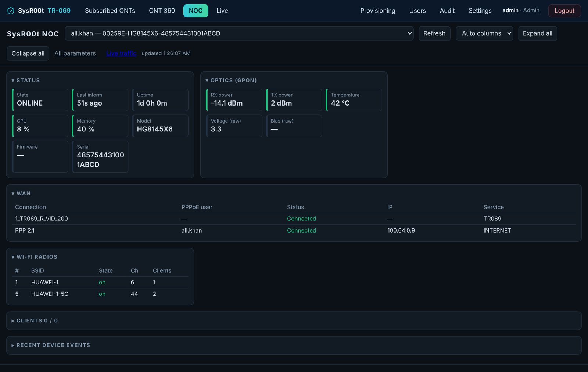
Task: Expand the RECENT DEVICE EVENTS section
Action: click(51, 345)
